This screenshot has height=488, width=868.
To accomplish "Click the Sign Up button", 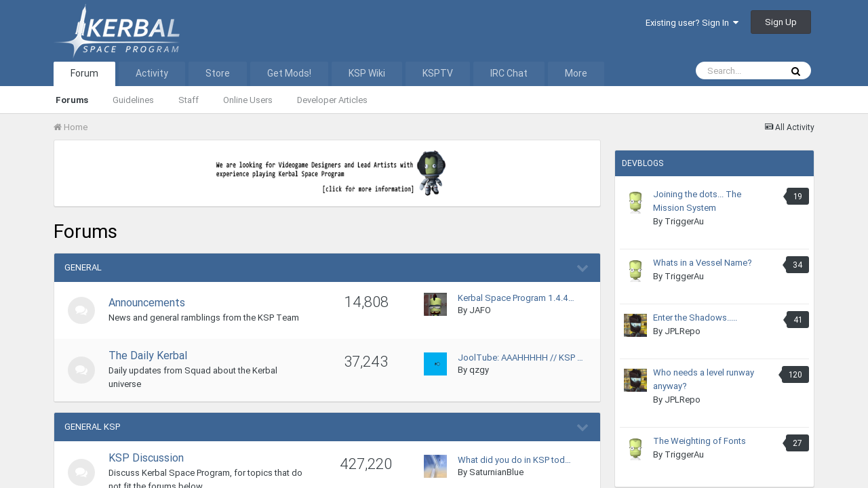I will [x=781, y=22].
